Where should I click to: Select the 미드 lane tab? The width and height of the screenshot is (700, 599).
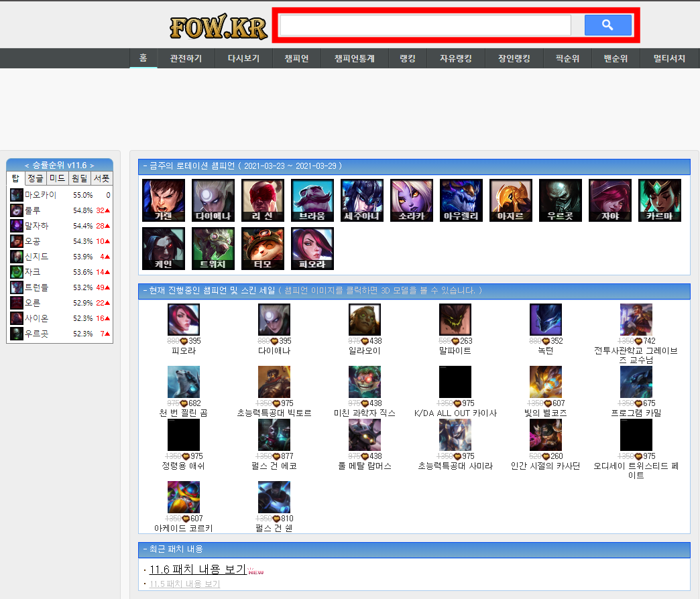tap(57, 178)
